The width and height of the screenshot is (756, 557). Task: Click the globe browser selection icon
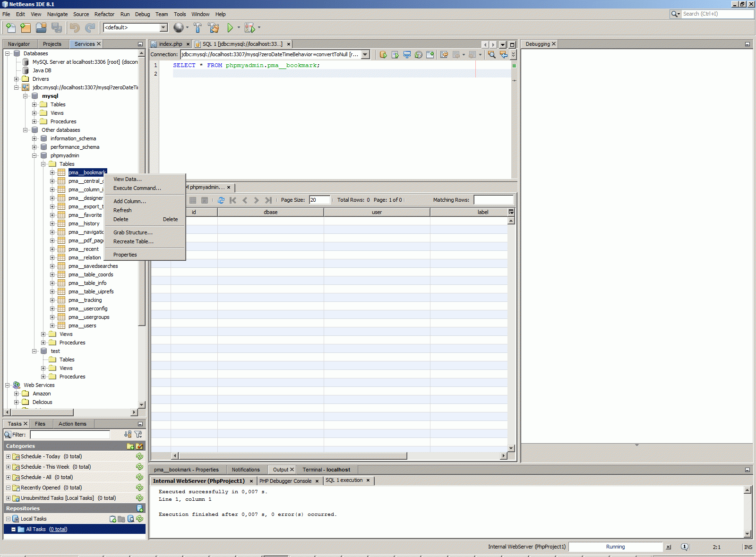point(178,28)
